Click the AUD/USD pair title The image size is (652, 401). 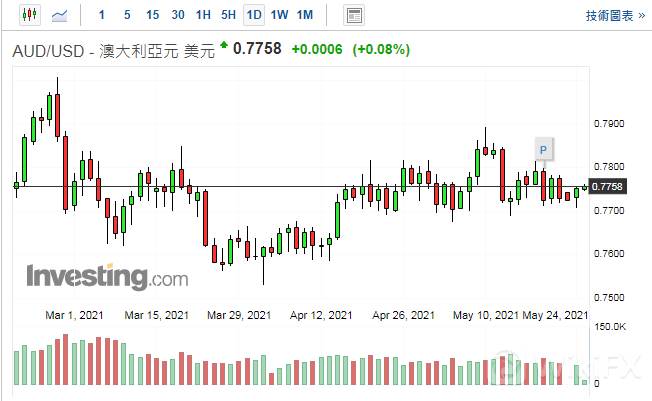(113, 51)
